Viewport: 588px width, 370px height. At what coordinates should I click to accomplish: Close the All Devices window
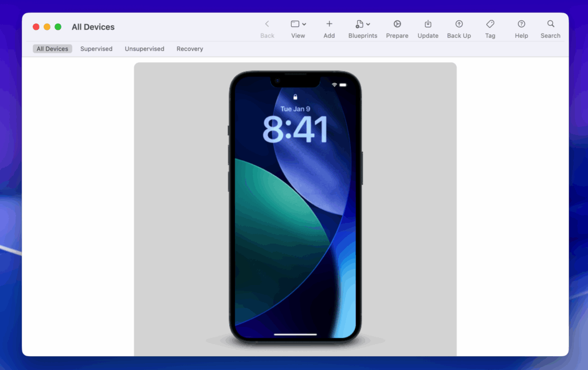coord(36,27)
